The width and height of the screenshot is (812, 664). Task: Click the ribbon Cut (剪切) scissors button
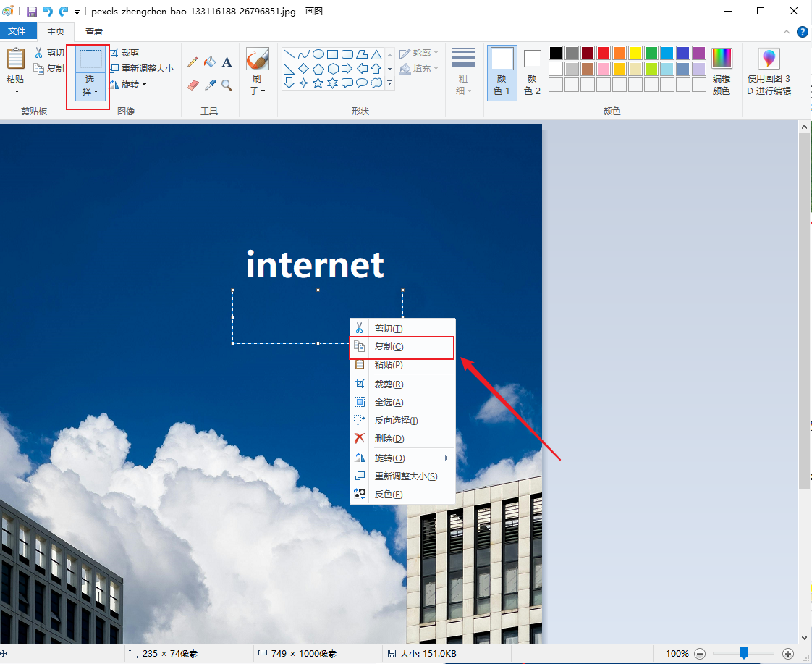pyautogui.click(x=49, y=52)
